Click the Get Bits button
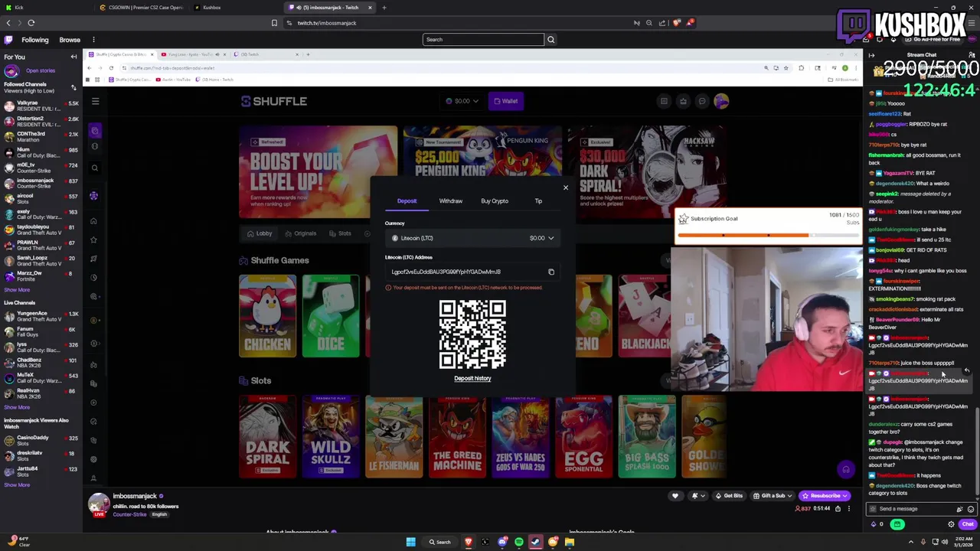980x551 pixels. pos(729,496)
